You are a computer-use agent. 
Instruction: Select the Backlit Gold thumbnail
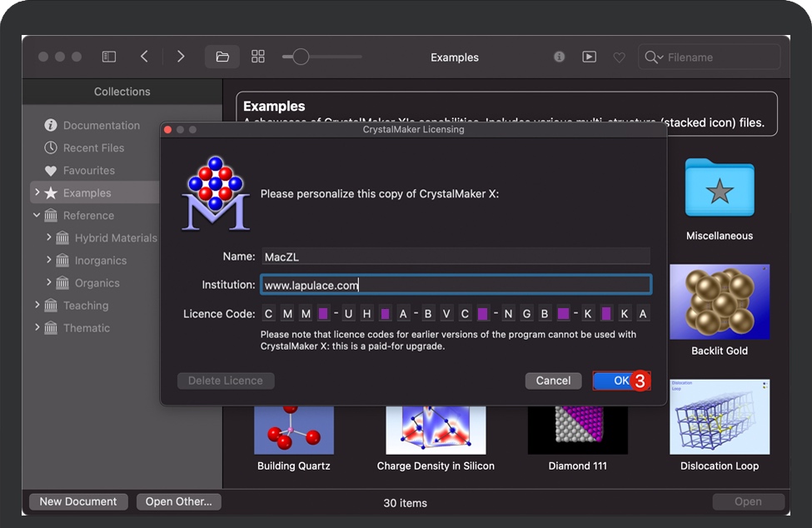[720, 301]
